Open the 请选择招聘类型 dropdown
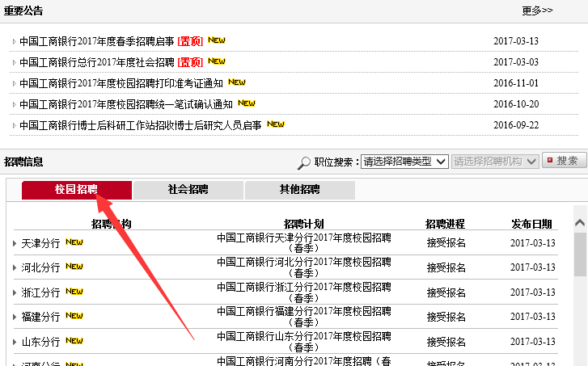588x366 pixels. click(404, 162)
